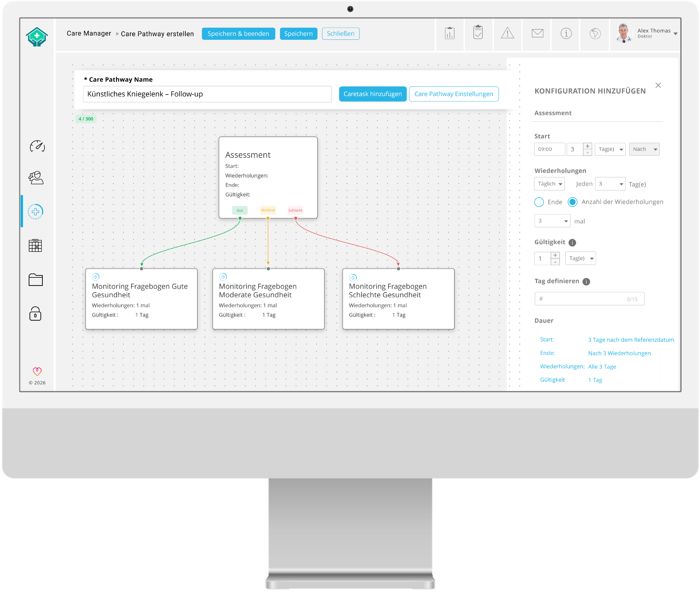The height and width of the screenshot is (592, 700).
Task: Click Speichern & beenden button
Action: (x=238, y=33)
